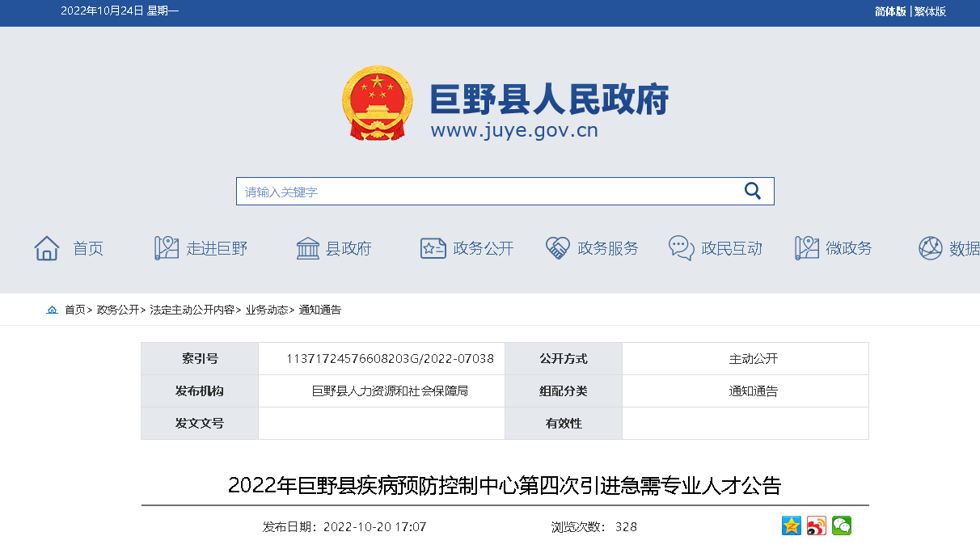Click the 发布机构 label cell

coord(200,391)
